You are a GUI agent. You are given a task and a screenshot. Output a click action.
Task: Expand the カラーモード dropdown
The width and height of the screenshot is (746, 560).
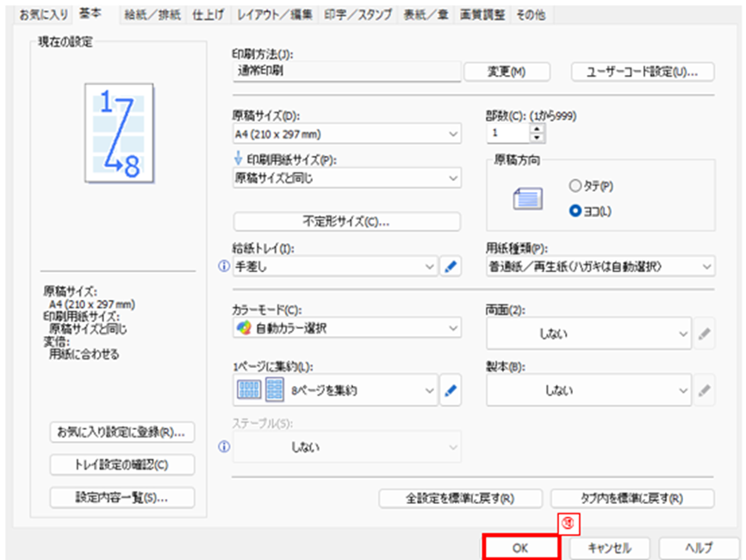pyautogui.click(x=346, y=328)
